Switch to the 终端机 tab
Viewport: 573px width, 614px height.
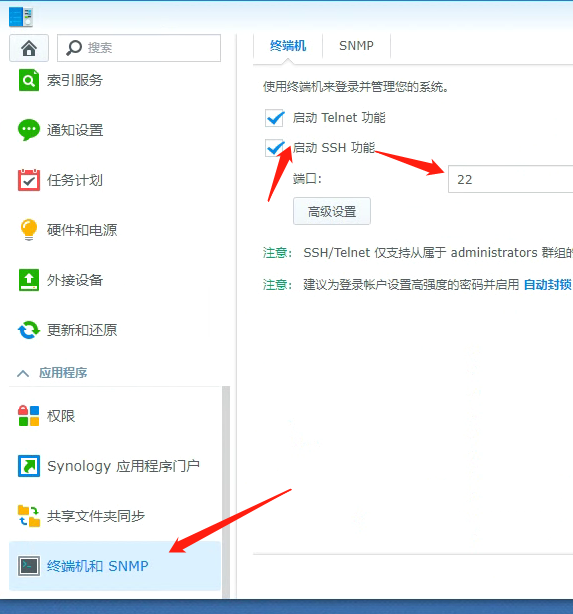point(288,46)
